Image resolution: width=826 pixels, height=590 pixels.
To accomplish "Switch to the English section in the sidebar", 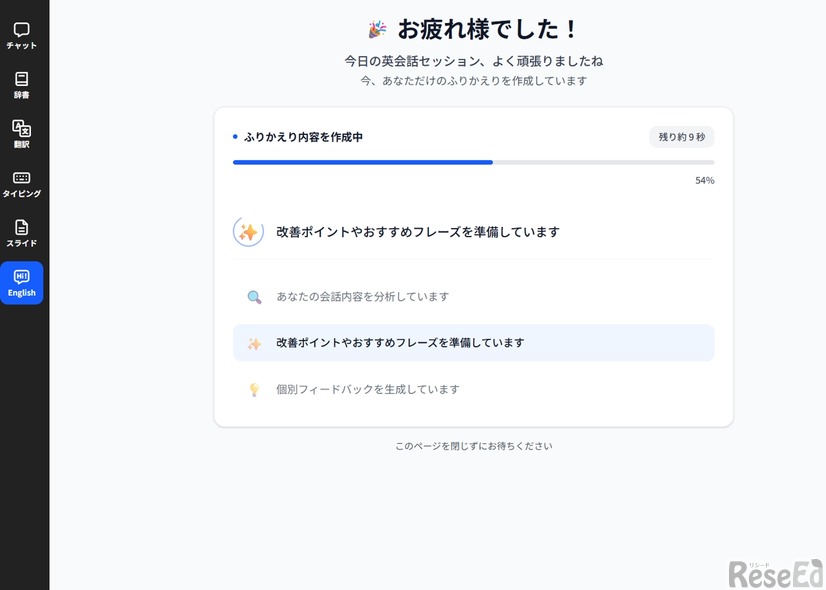I will click(x=21, y=283).
